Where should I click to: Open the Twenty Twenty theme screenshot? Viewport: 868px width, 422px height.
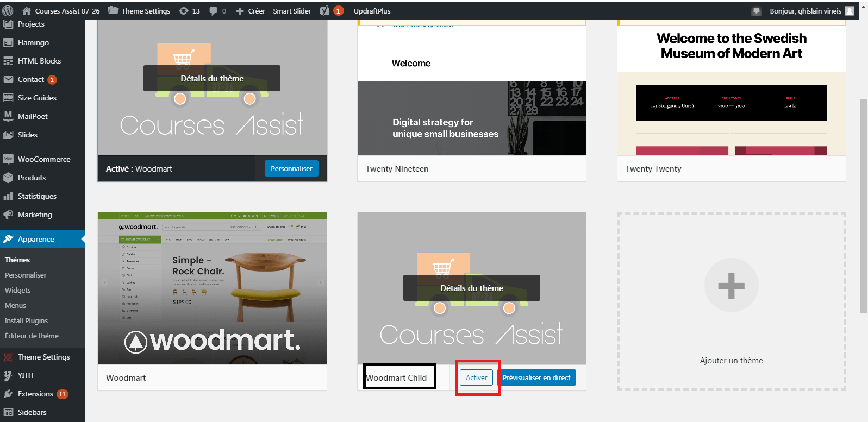[x=732, y=88]
